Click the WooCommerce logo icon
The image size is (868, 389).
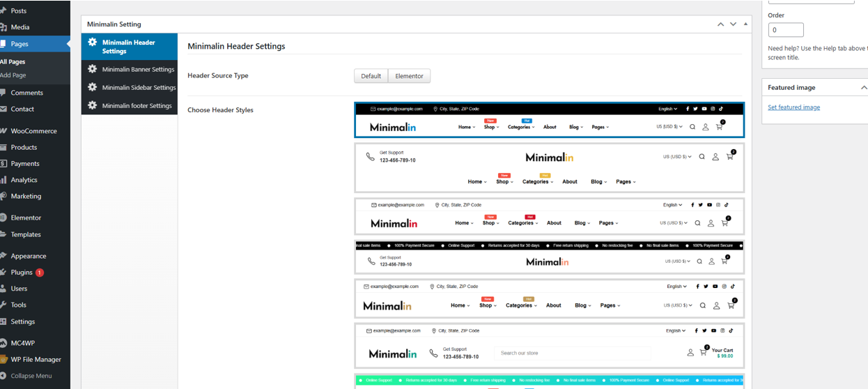click(x=3, y=131)
